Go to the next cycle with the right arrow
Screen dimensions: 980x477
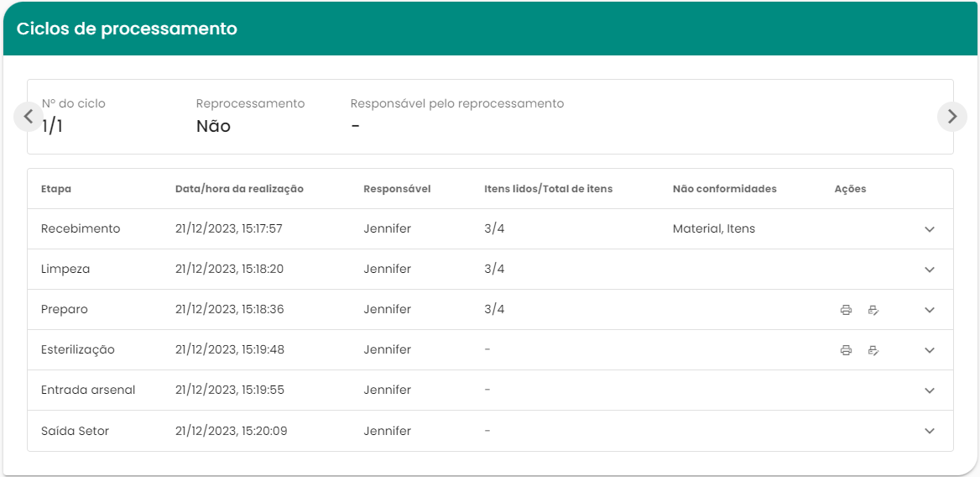point(951,117)
